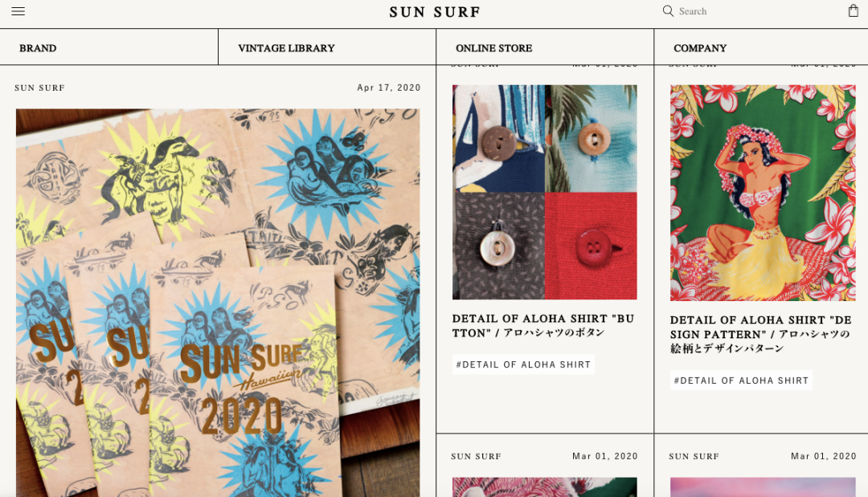Click the tag under the Design Pattern article
The height and width of the screenshot is (497, 868).
click(x=741, y=381)
